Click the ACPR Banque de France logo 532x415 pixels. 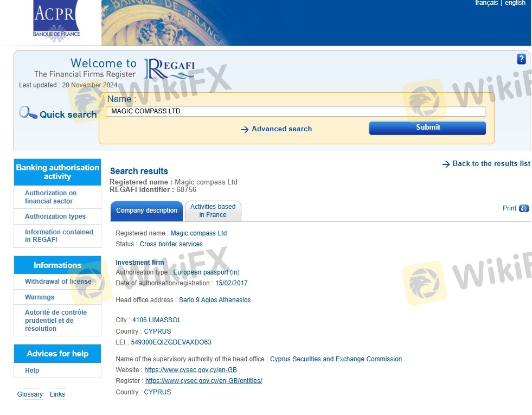point(56,21)
